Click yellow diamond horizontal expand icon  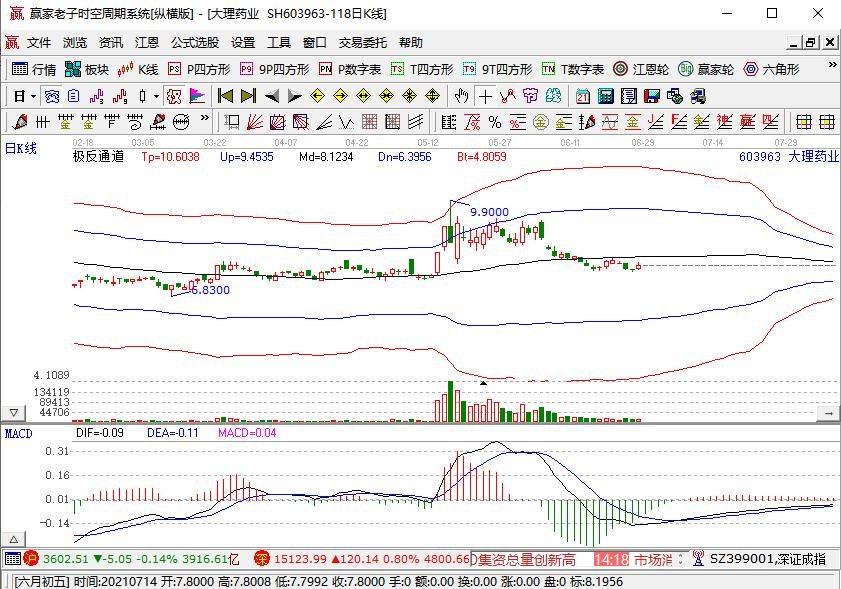point(364,97)
